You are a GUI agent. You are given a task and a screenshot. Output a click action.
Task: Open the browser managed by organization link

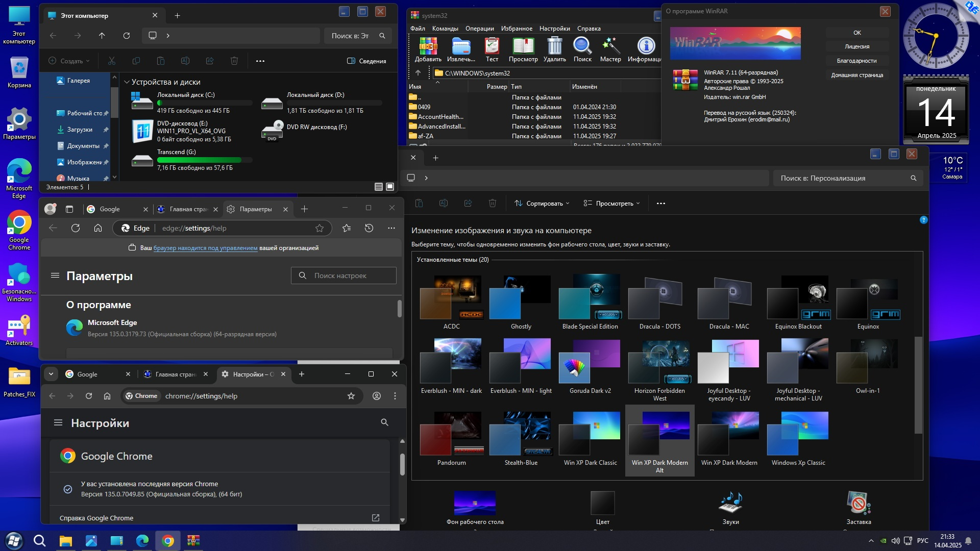205,248
